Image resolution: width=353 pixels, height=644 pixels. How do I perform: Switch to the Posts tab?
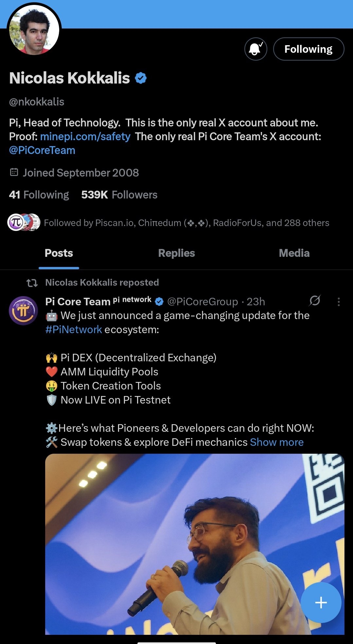click(59, 253)
